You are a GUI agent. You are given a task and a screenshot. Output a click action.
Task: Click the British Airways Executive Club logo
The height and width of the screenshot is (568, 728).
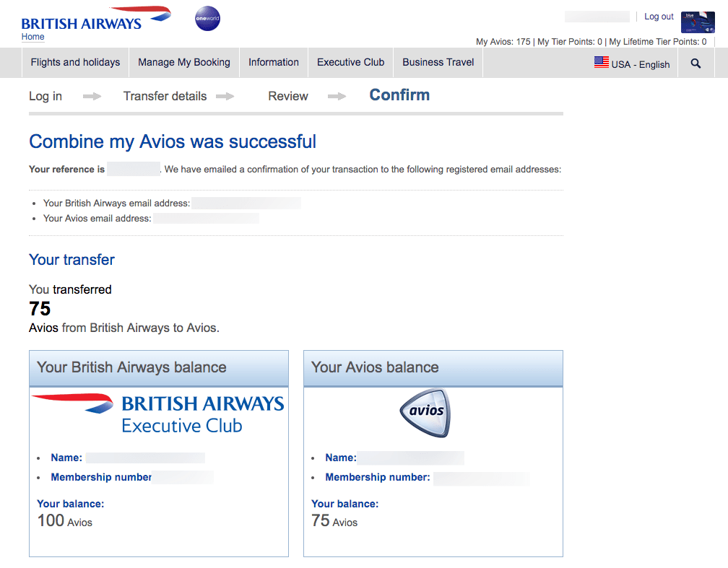[158, 414]
